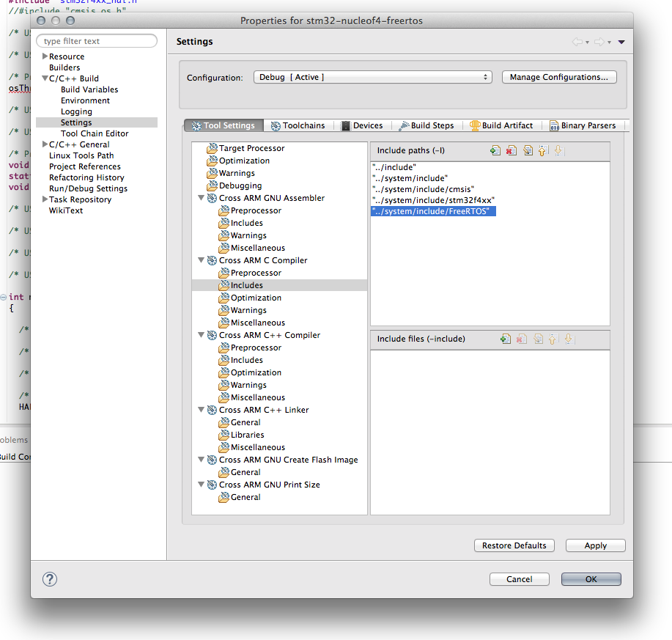The height and width of the screenshot is (640, 672).
Task: Click Move Down icon in Include files
Action: coord(569,339)
